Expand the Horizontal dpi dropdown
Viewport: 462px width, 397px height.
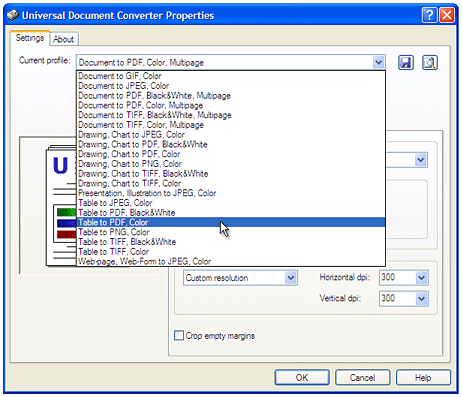(x=421, y=278)
